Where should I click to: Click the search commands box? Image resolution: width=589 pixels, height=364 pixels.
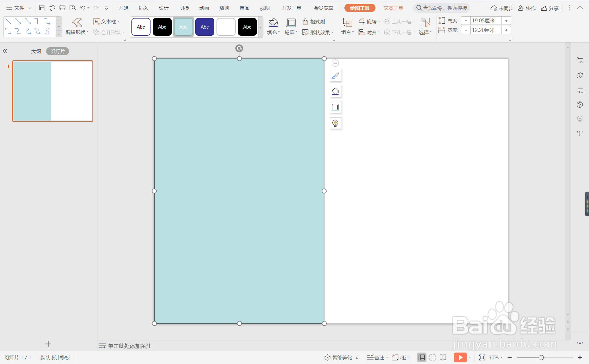click(x=442, y=8)
